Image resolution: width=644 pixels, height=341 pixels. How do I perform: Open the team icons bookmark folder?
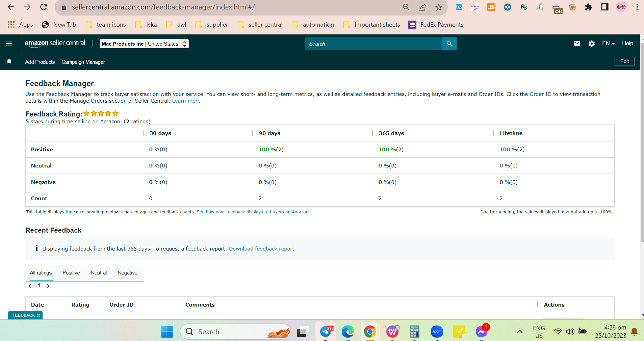coord(106,25)
